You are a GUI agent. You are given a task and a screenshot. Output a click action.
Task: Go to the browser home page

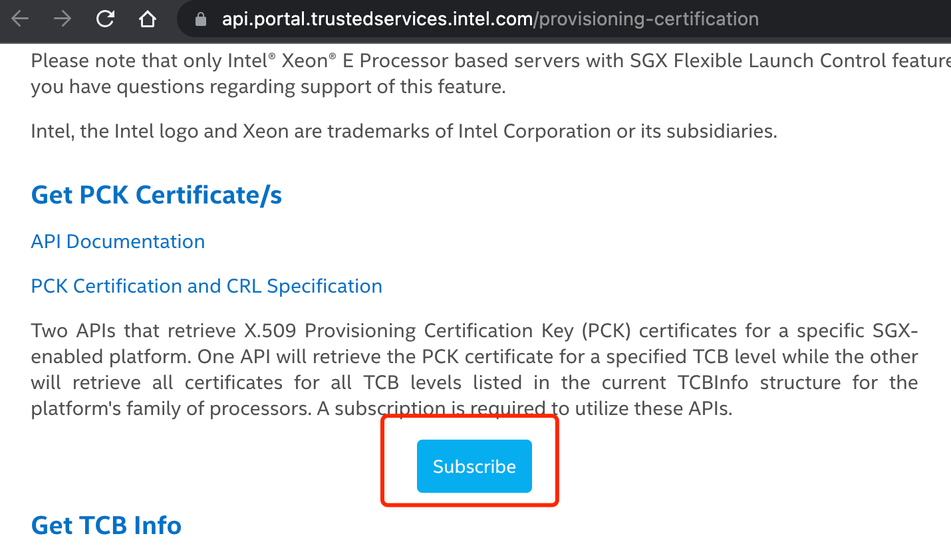coord(148,19)
